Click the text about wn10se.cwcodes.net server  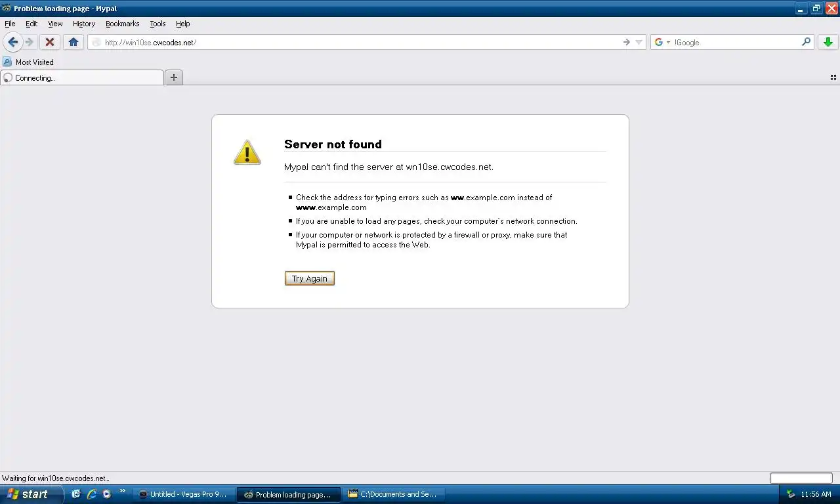point(388,167)
